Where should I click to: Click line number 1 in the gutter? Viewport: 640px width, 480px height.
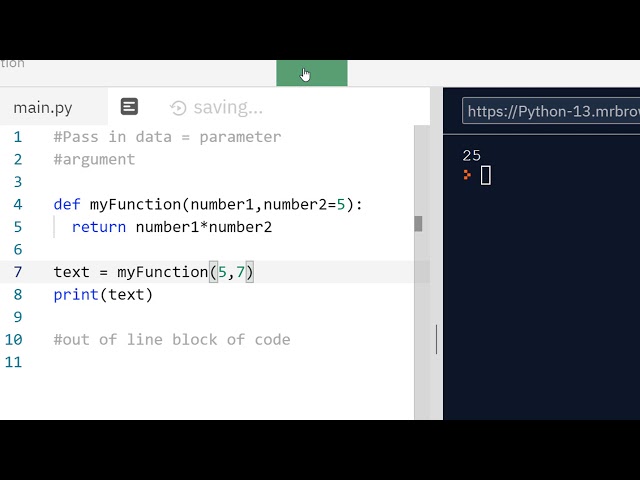(18, 137)
